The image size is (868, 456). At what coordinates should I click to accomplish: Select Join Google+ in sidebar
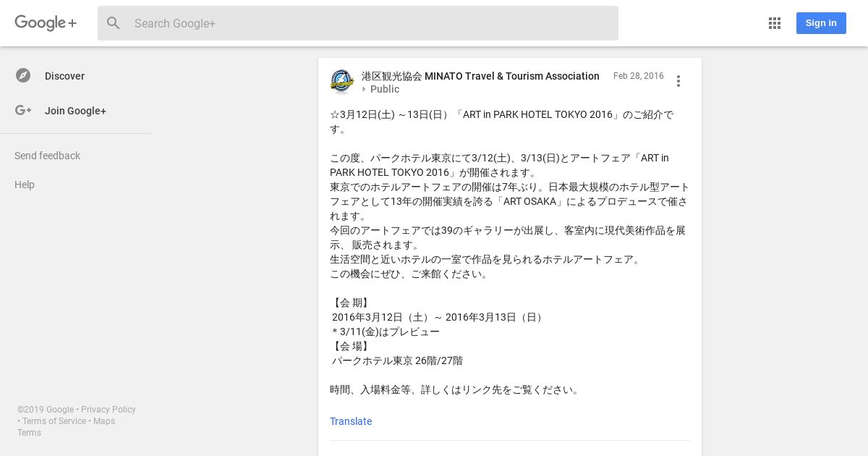(x=76, y=111)
